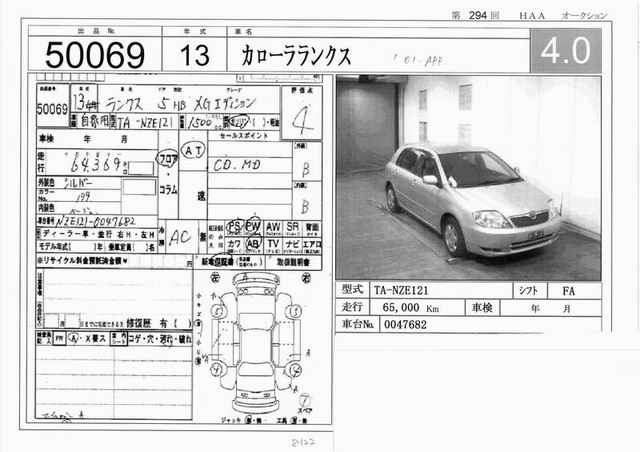Click the model year 13 in header

coord(195,55)
